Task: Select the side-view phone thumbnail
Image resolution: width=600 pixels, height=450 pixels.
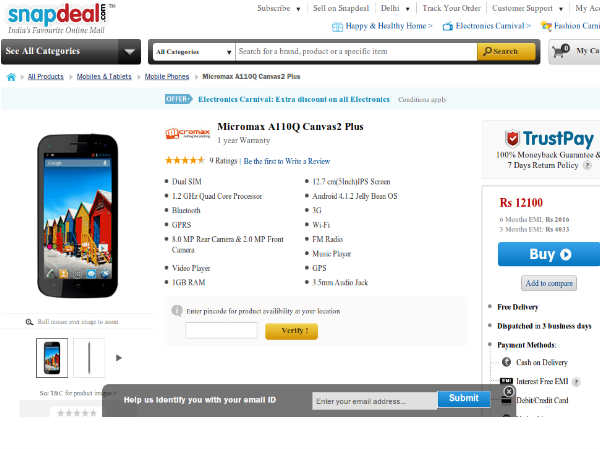Action: click(x=89, y=357)
